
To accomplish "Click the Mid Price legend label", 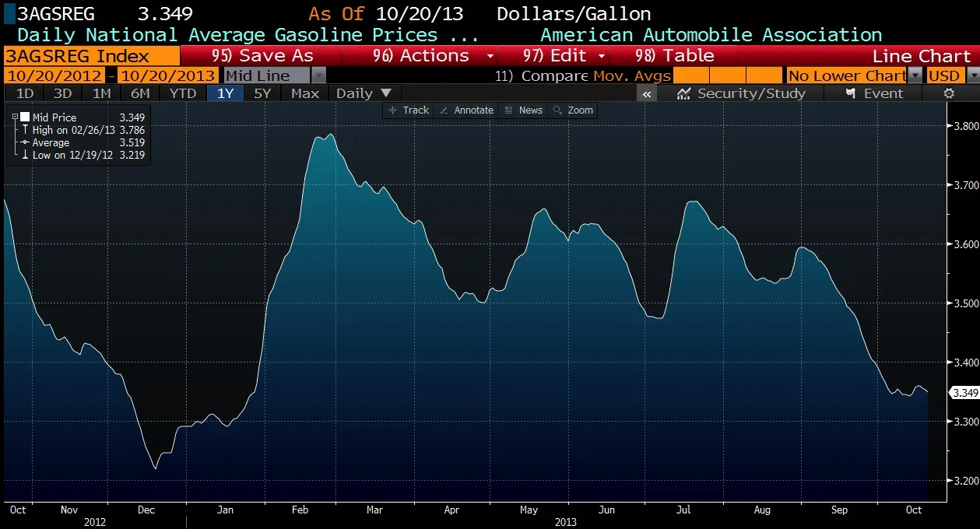I will point(54,117).
